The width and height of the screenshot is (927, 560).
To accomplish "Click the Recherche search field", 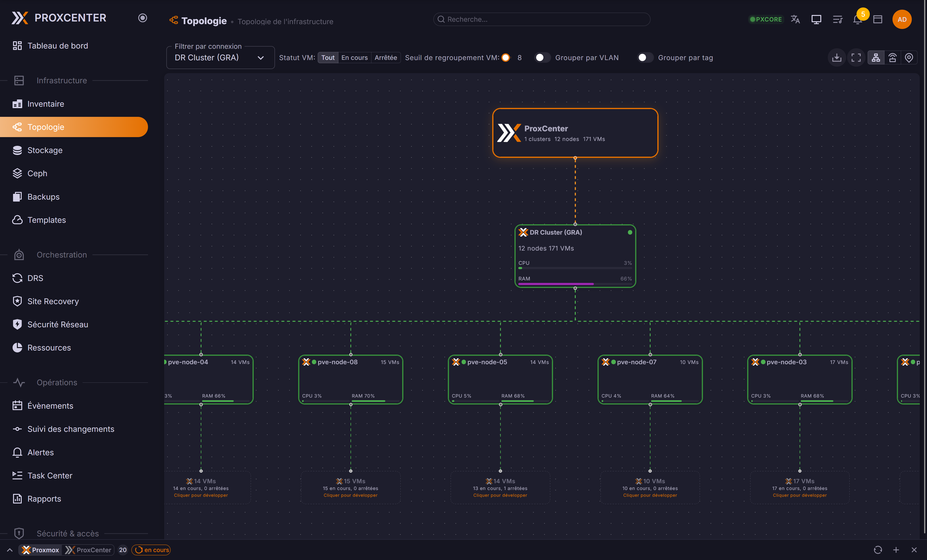I will (x=542, y=19).
